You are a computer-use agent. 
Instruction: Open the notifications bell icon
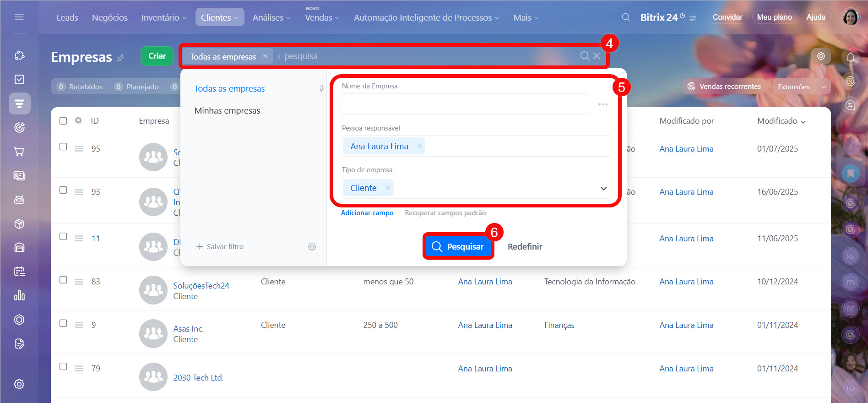click(851, 57)
